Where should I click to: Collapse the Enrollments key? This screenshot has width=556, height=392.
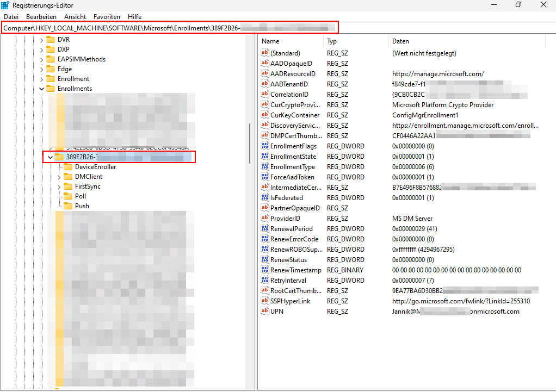pyautogui.click(x=42, y=89)
